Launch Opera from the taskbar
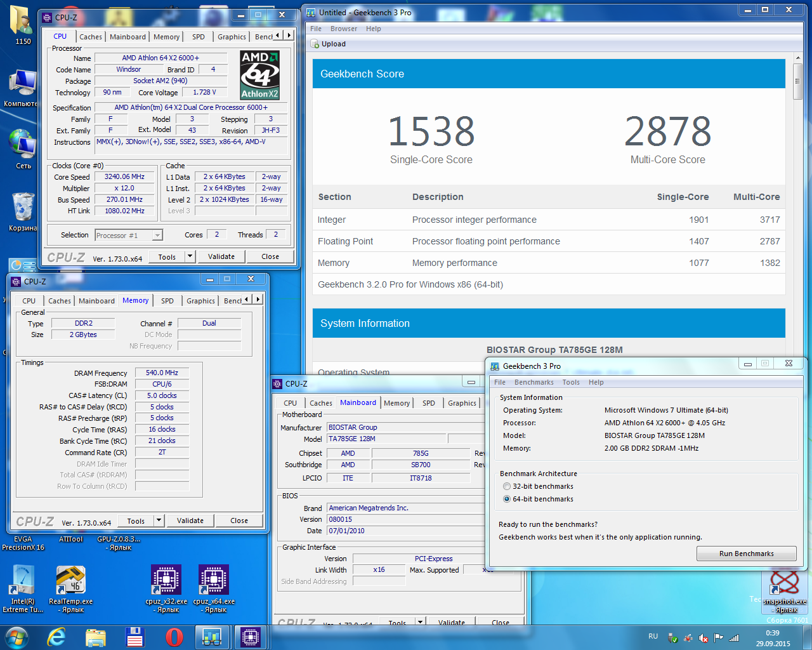 (174, 637)
